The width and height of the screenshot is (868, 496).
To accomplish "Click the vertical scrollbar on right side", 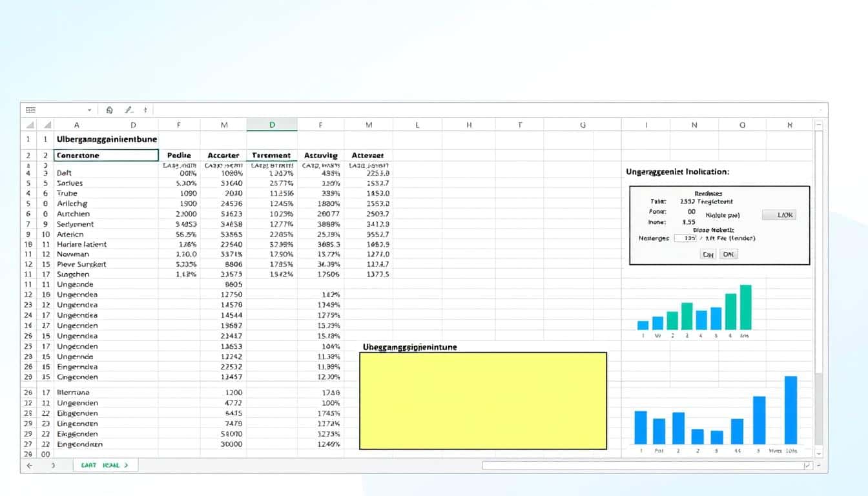I will coord(820,289).
